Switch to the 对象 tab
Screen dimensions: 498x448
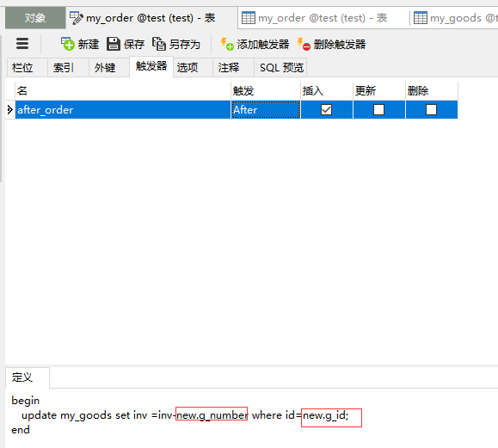(35, 18)
